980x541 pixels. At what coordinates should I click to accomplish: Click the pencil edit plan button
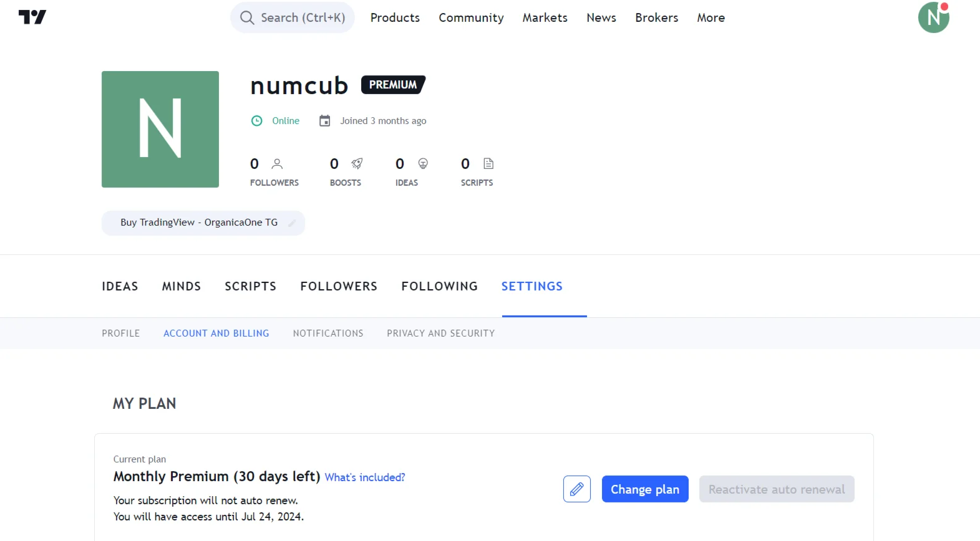(x=577, y=489)
